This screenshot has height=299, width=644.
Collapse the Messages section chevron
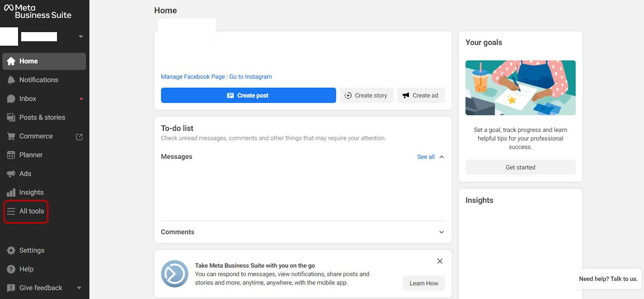coord(442,157)
